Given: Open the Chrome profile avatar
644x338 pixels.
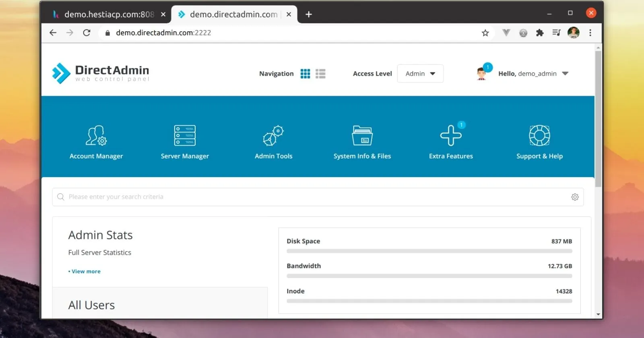Looking at the screenshot, I should pyautogui.click(x=574, y=33).
